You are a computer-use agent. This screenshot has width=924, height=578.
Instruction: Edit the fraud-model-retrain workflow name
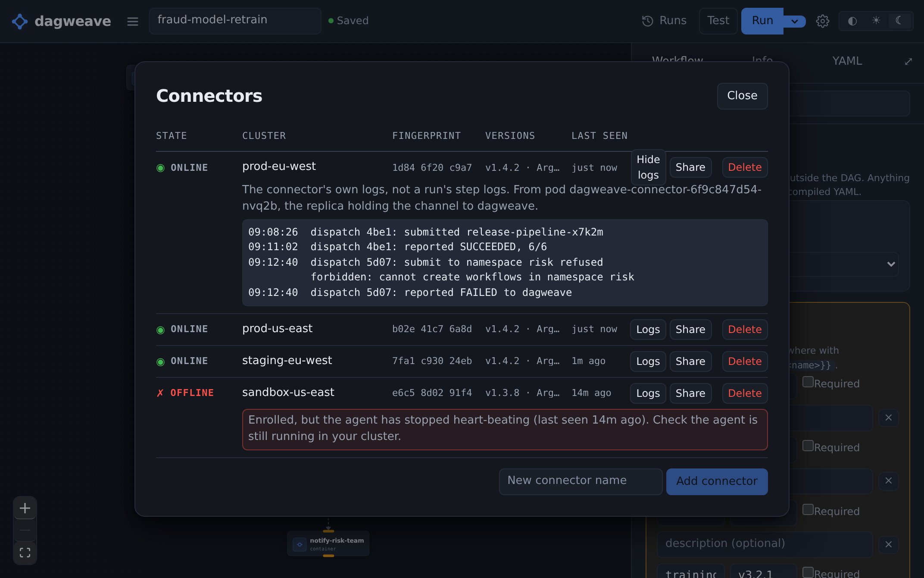click(235, 21)
